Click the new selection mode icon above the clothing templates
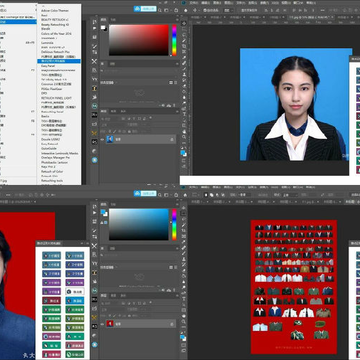This screenshot has height=360, width=360. tap(206, 195)
